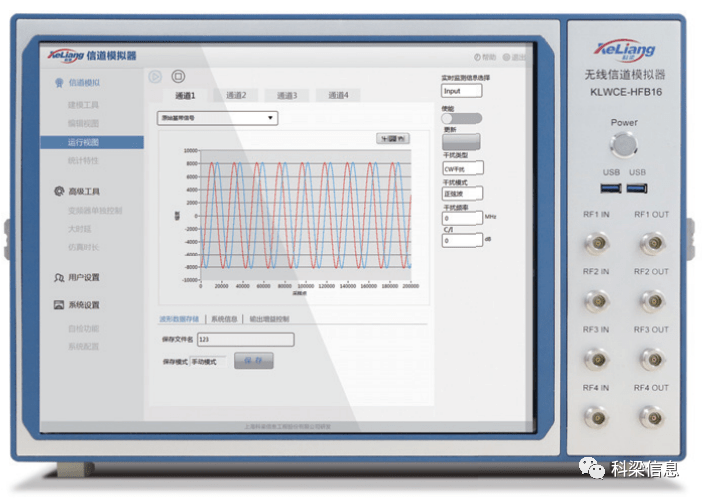Click the circular play/run icon
Viewport: 702px width, 500px height.
155,77
